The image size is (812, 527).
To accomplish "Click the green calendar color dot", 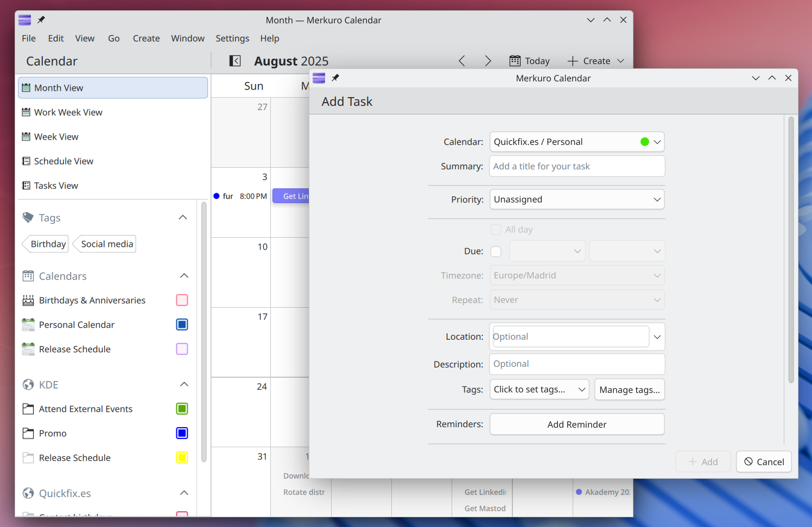I will 645,142.
